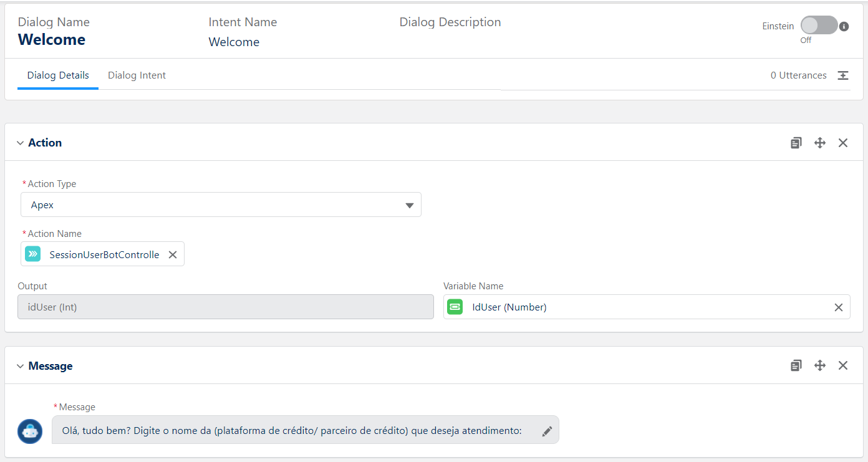Click the chatbot avatar icon

(30, 431)
